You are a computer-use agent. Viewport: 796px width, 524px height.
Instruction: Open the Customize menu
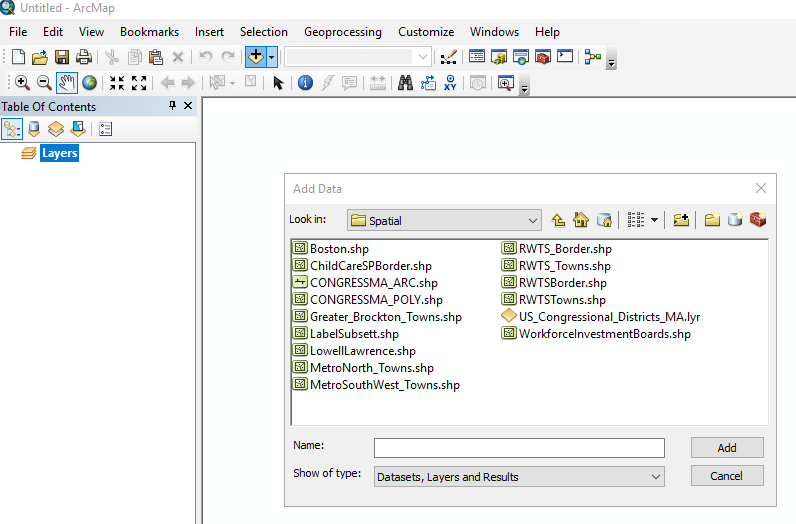tap(426, 31)
